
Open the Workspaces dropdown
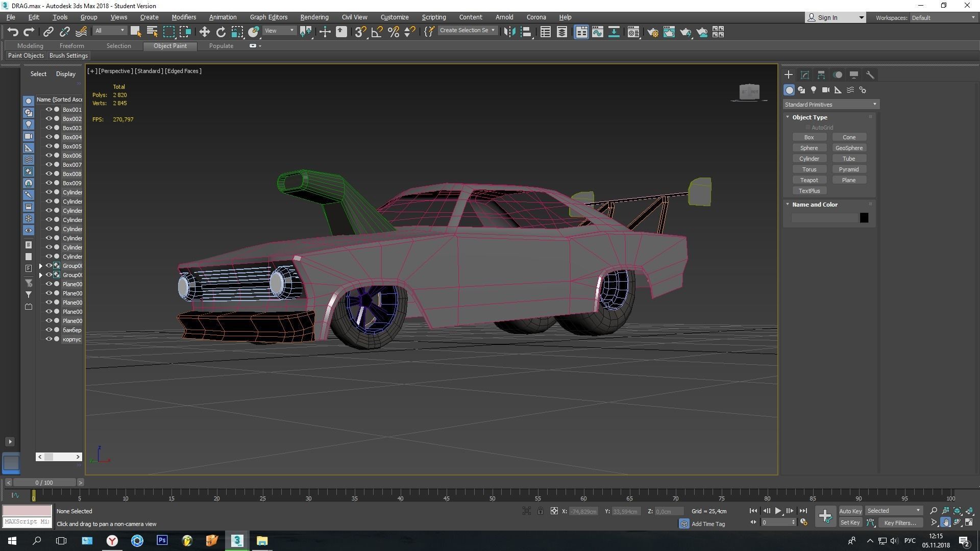pos(942,17)
